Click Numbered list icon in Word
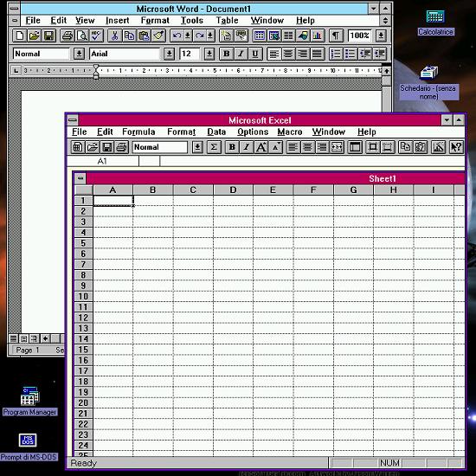Screen dimensions: 476x476 pos(336,54)
